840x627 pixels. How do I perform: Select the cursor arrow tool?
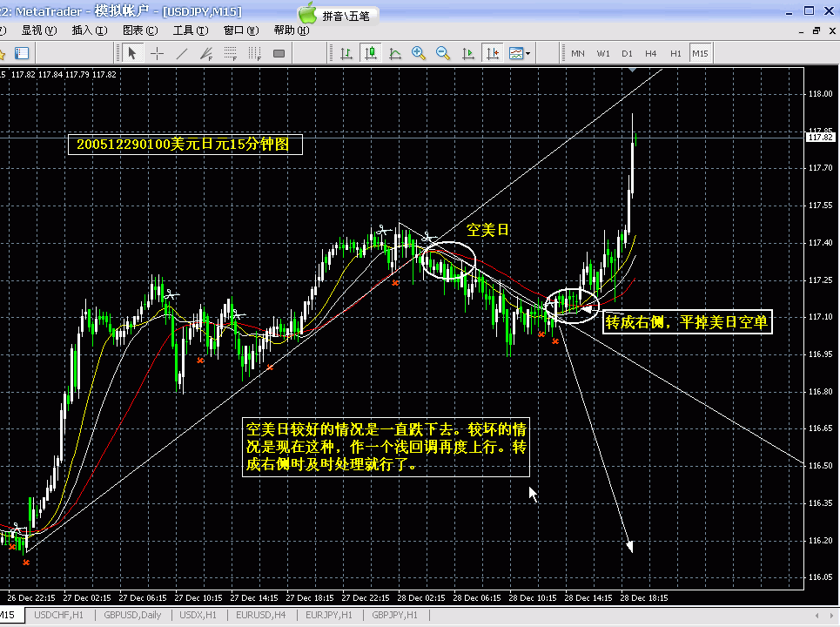132,53
